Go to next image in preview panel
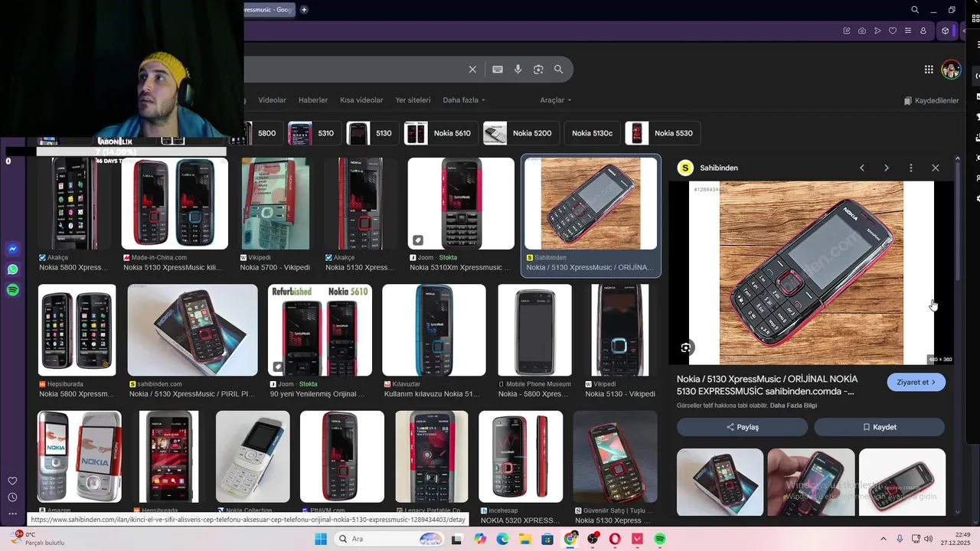Viewport: 980px width, 551px height. pos(887,168)
